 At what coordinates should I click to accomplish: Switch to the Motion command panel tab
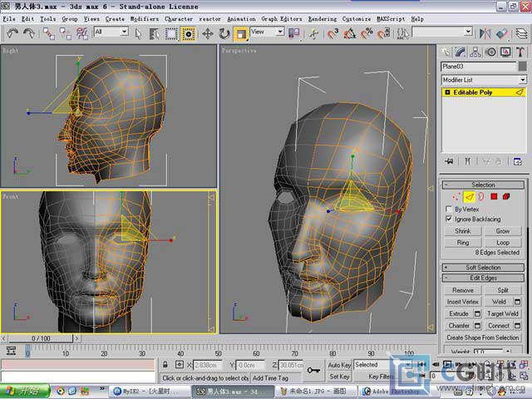490,52
